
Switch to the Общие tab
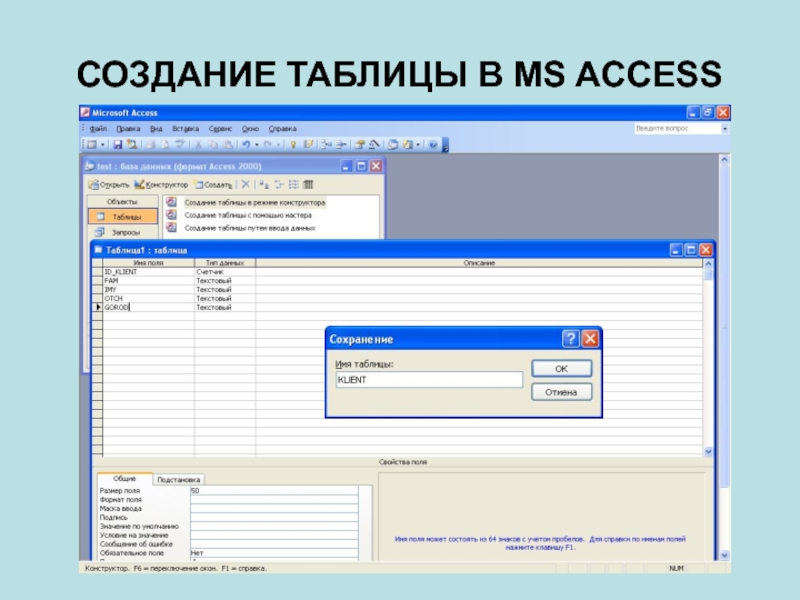point(124,479)
